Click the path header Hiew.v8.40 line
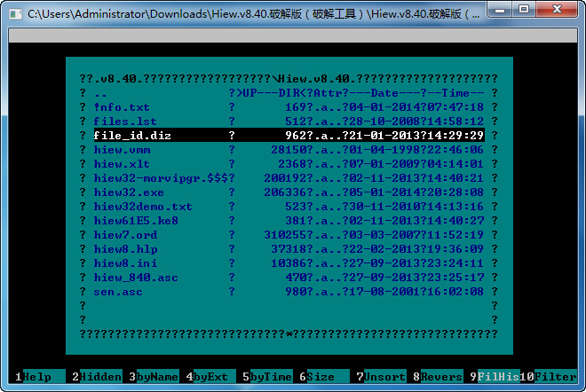 point(289,79)
